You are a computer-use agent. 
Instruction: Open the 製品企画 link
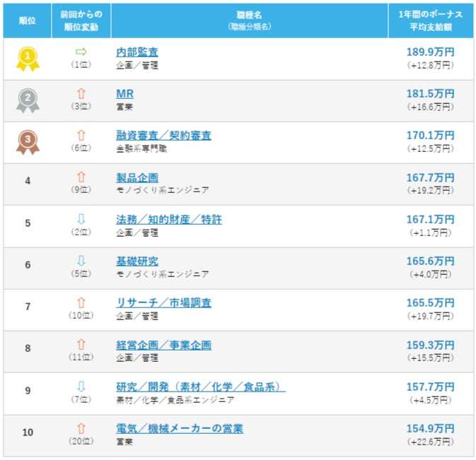pos(137,177)
